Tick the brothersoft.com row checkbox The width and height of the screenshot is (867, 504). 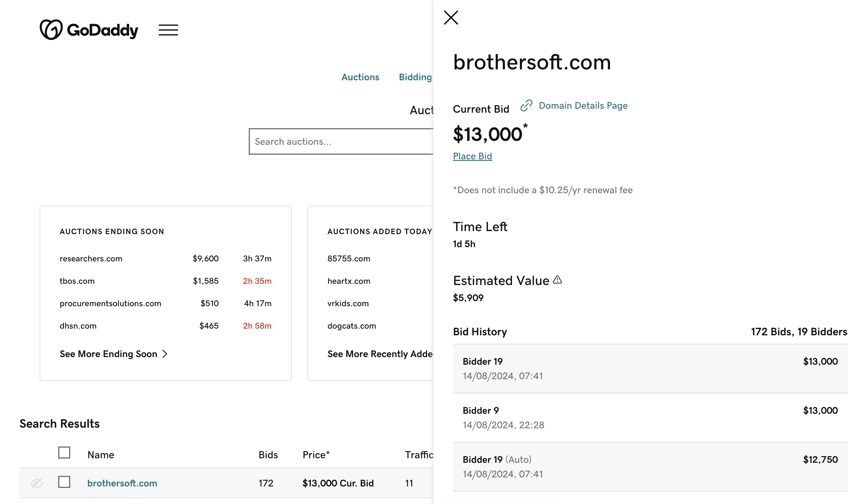pyautogui.click(x=64, y=482)
